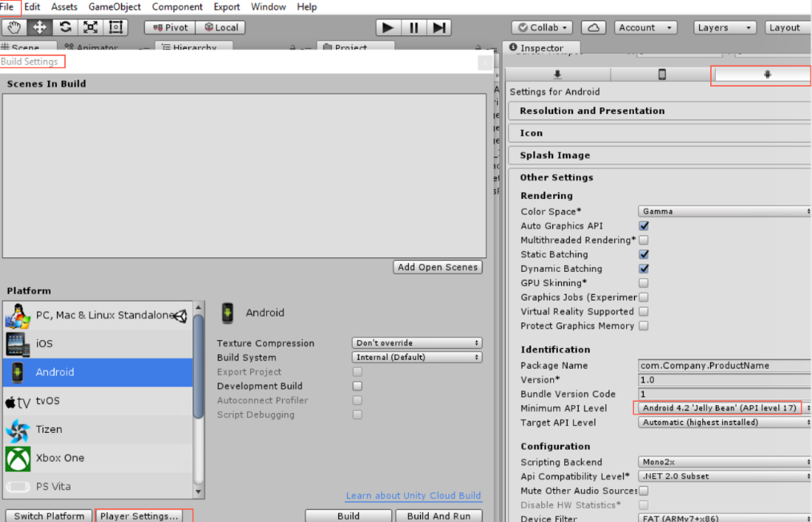Open Color Space dropdown
Screen dimensions: 812x522
pos(725,212)
